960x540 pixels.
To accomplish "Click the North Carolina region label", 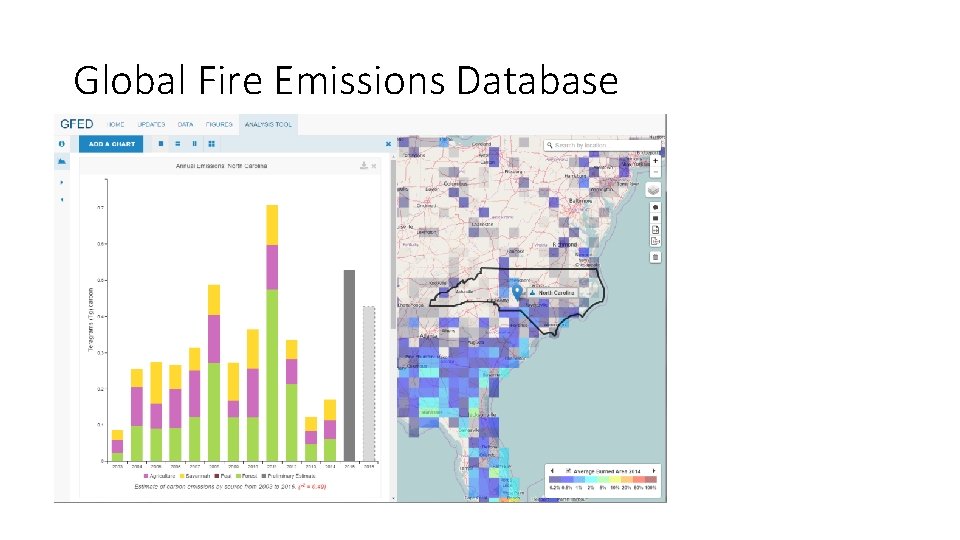I will tap(552, 293).
